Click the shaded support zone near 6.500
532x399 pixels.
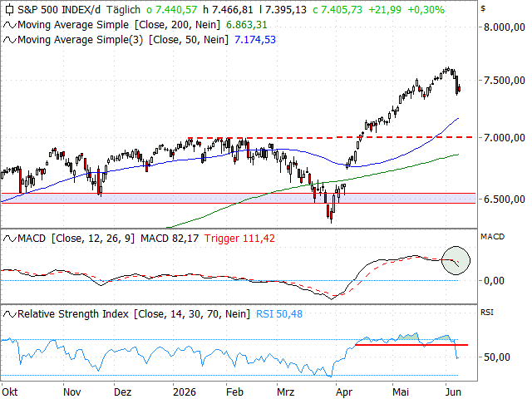pyautogui.click(x=239, y=199)
